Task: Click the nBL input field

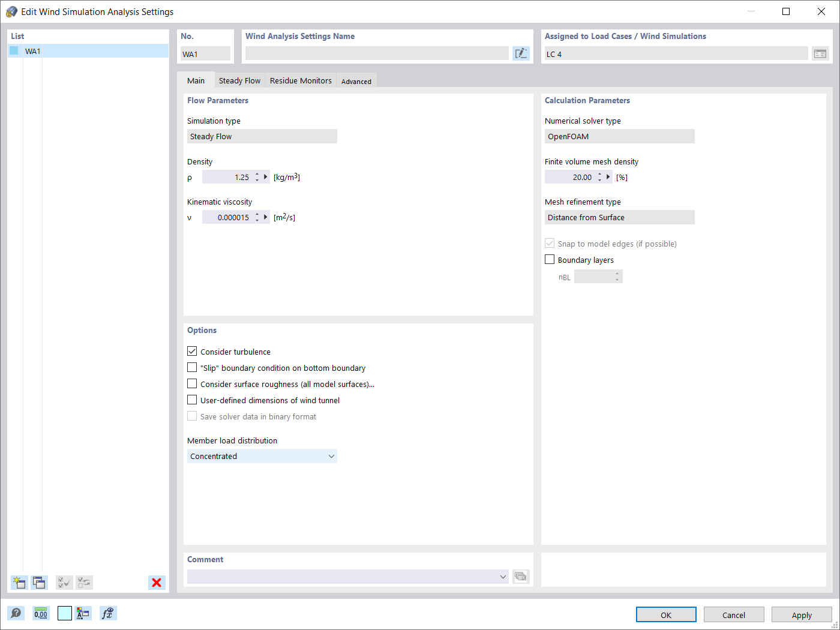Action: pyautogui.click(x=593, y=277)
